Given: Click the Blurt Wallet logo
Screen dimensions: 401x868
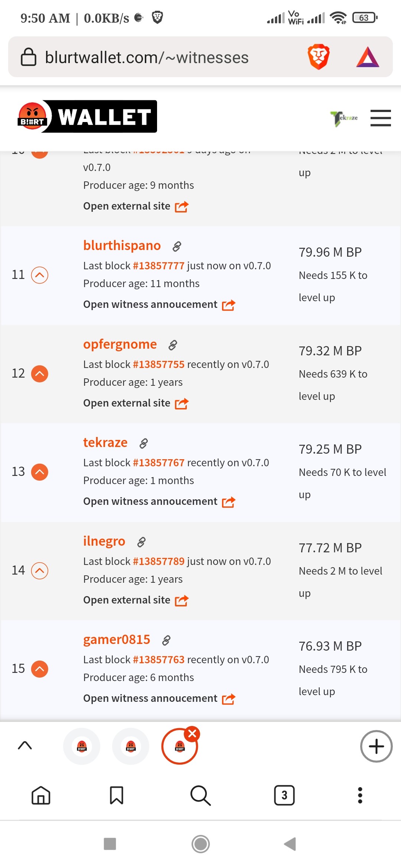Looking at the screenshot, I should coord(87,116).
